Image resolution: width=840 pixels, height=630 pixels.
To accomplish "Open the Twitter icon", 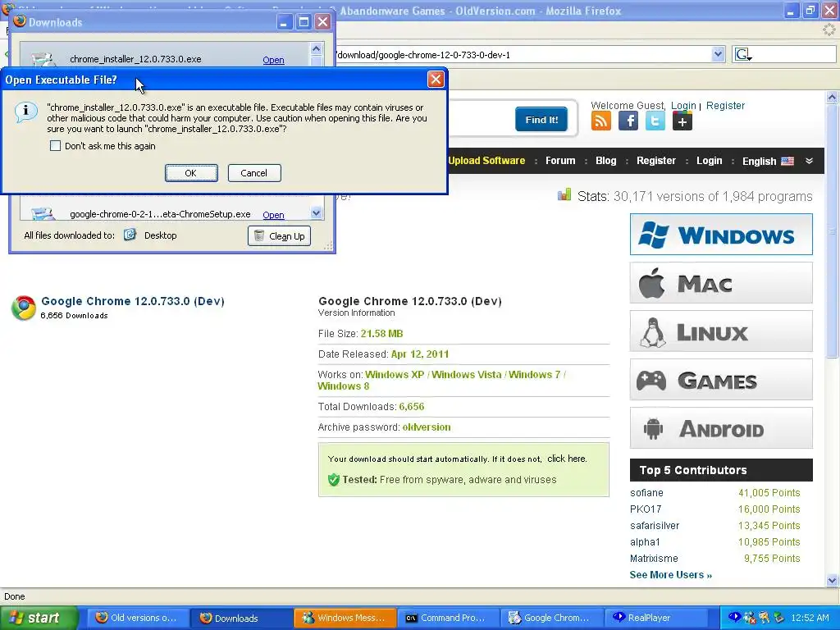I will pos(655,121).
